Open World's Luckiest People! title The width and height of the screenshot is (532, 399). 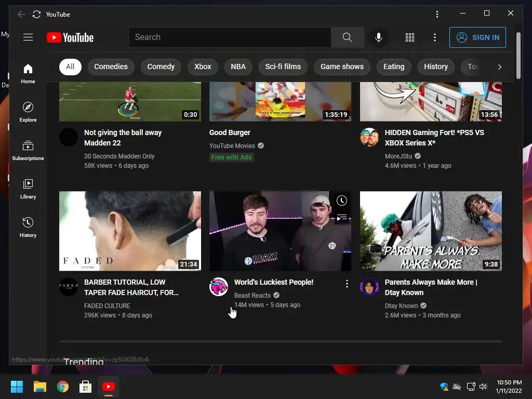[274, 282]
